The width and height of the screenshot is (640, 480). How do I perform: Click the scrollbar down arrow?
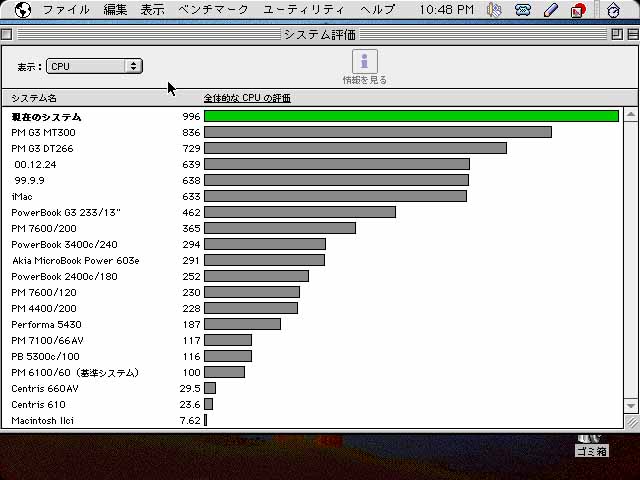point(631,405)
